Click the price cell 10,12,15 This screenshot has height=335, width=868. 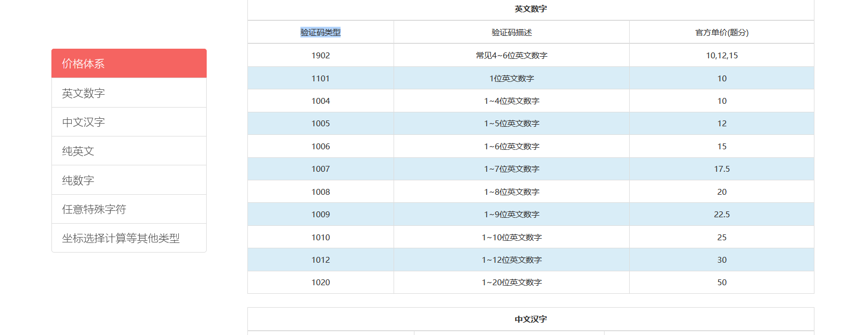pyautogui.click(x=722, y=55)
